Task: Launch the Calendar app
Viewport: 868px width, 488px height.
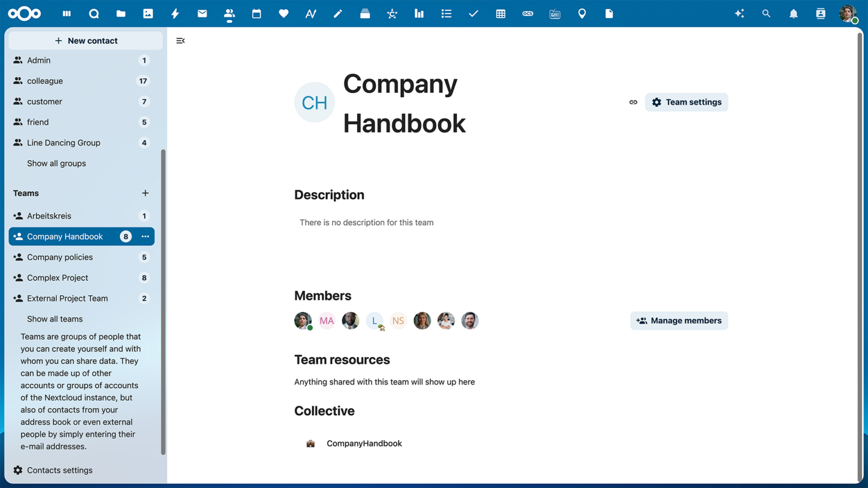Action: pyautogui.click(x=257, y=14)
